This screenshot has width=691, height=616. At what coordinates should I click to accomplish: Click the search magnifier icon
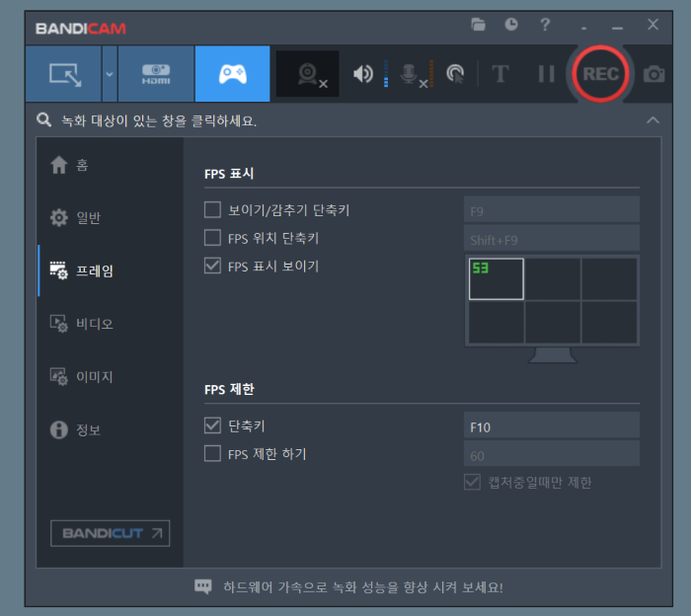[43, 119]
